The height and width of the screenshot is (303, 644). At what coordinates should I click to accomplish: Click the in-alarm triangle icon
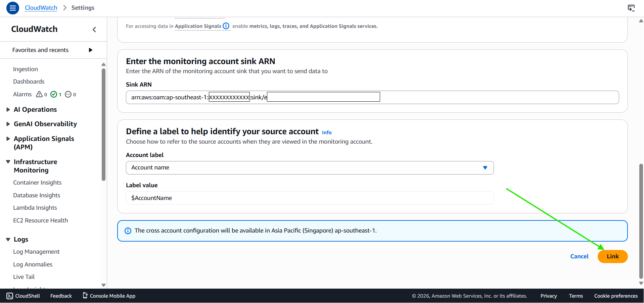(39, 94)
